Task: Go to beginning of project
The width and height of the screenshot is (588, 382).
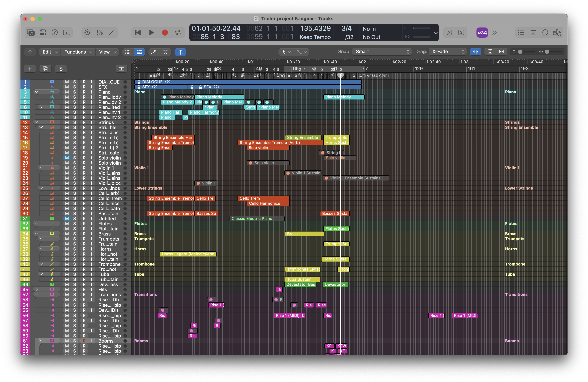Action: tap(138, 33)
